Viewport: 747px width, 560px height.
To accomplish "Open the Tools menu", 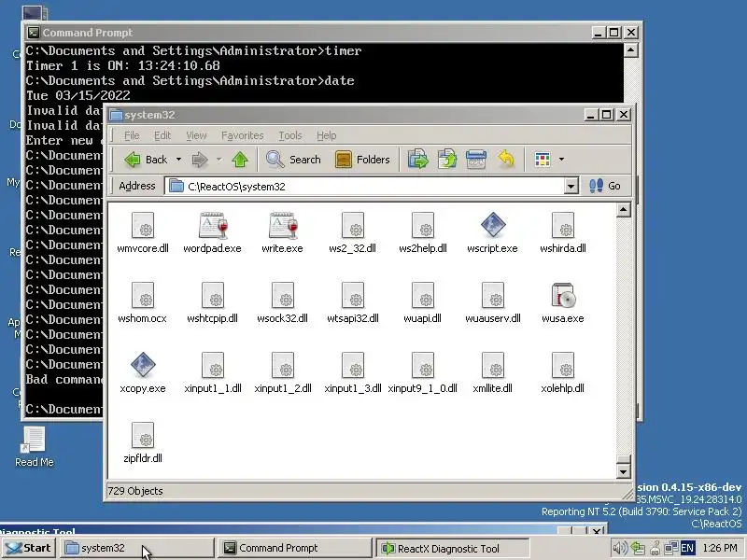I will [290, 135].
